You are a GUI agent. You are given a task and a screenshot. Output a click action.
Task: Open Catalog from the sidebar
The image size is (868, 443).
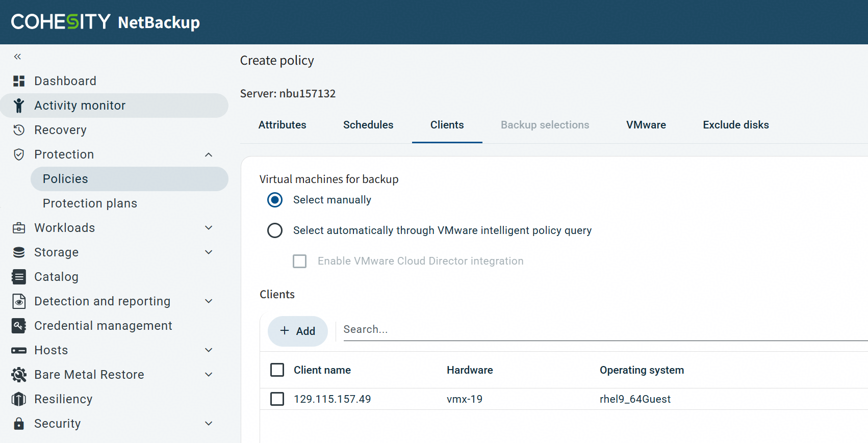pos(56,277)
